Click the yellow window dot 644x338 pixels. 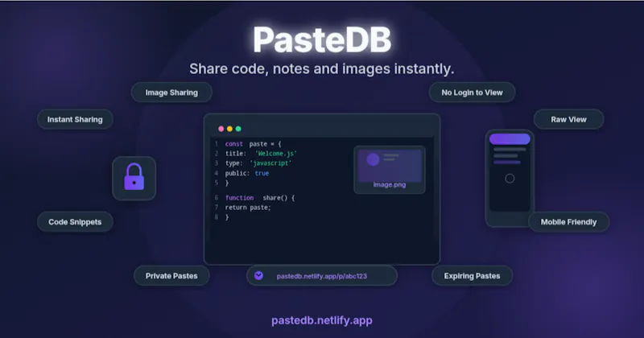pyautogui.click(x=229, y=129)
